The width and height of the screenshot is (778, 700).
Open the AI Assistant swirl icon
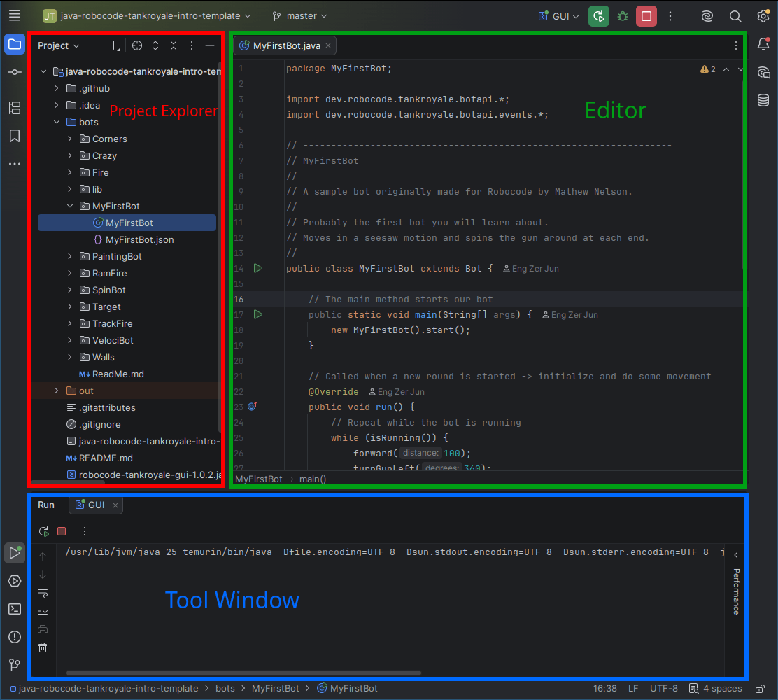click(x=707, y=16)
